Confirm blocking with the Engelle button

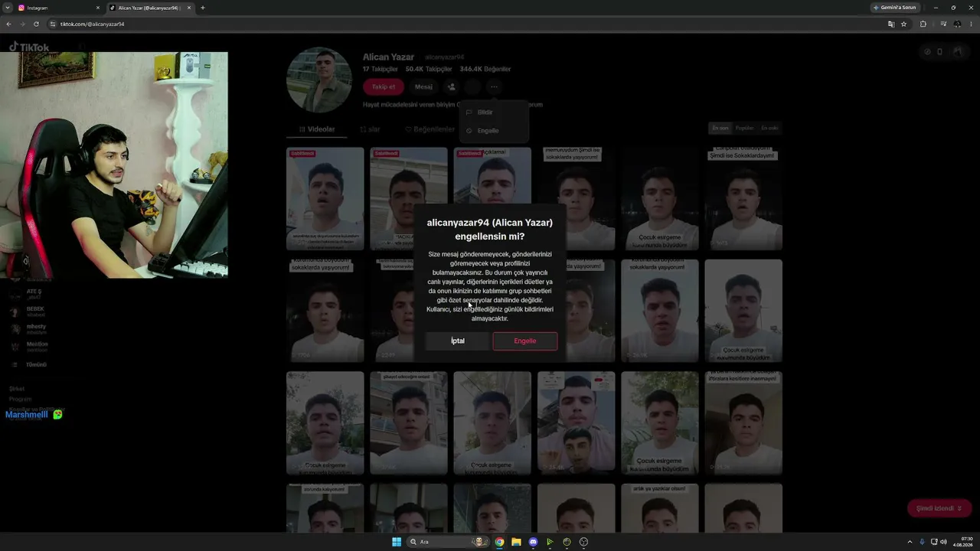click(x=524, y=341)
